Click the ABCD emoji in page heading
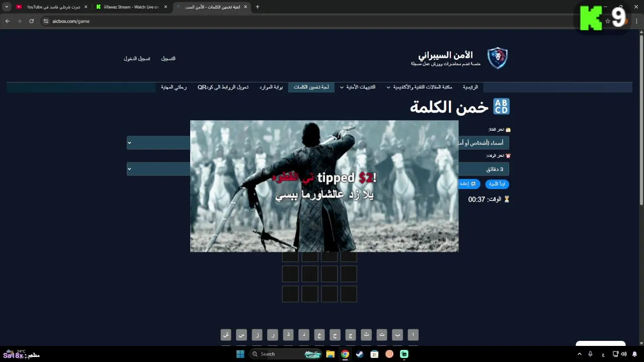This screenshot has height=362, width=644. click(501, 107)
